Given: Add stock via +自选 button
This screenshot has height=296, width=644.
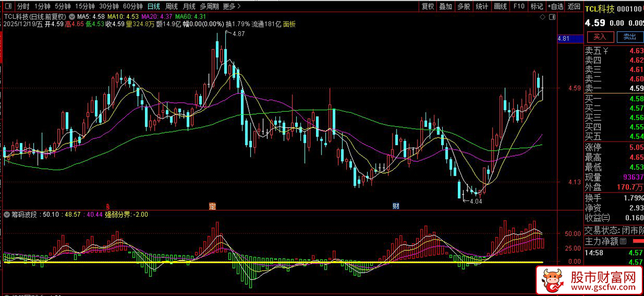Looking at the screenshot, I should coord(555,6).
